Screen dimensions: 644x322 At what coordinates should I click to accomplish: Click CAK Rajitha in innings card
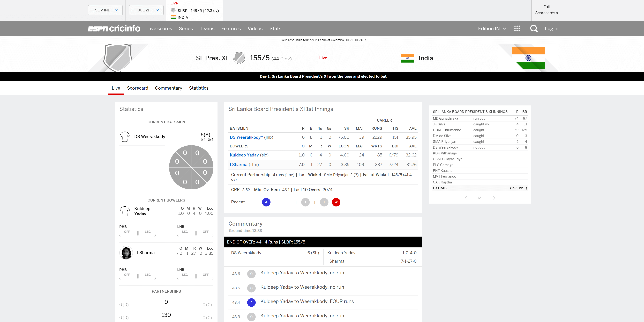442,182
